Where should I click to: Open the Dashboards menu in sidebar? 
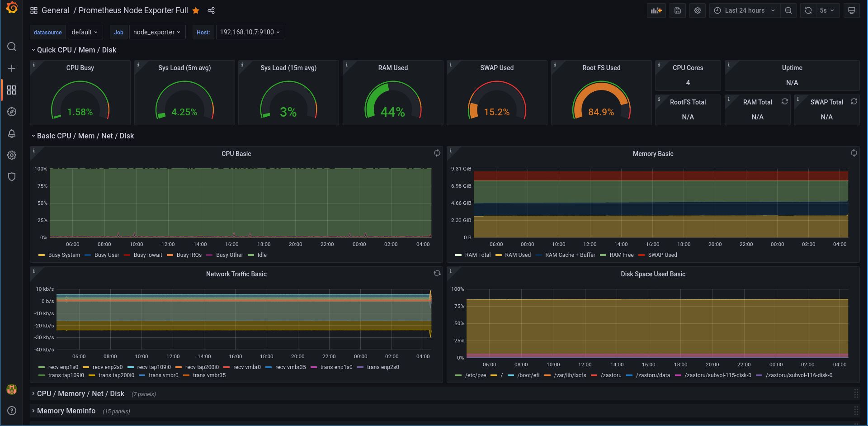tap(12, 90)
